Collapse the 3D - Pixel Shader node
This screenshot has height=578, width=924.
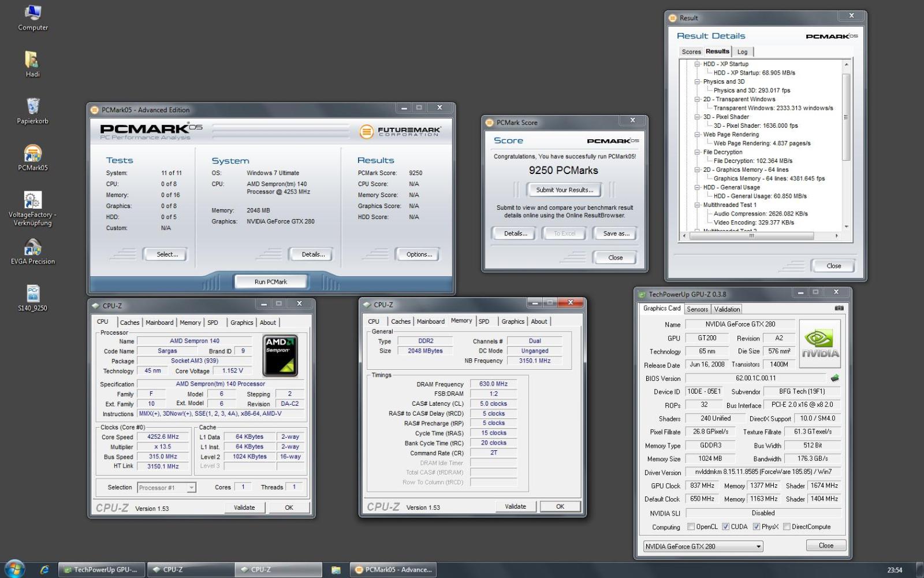pos(698,117)
